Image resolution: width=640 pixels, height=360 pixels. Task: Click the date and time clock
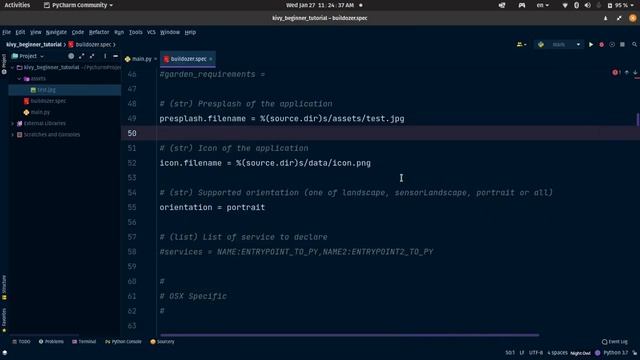click(320, 5)
